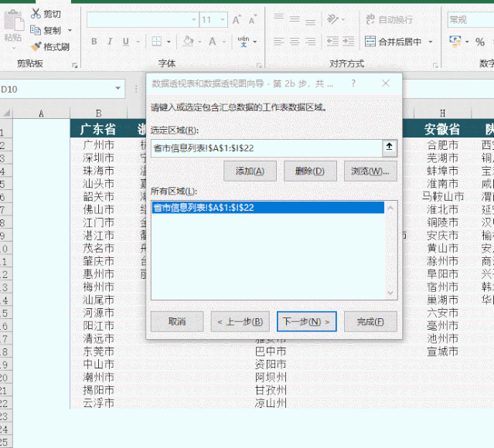Open Clipboard group dialog launcher

tap(75, 65)
